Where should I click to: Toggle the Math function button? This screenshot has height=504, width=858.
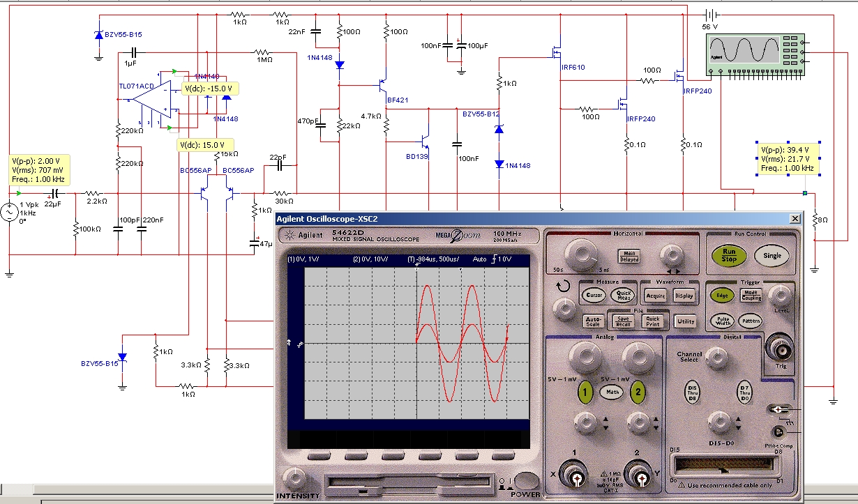click(x=612, y=392)
